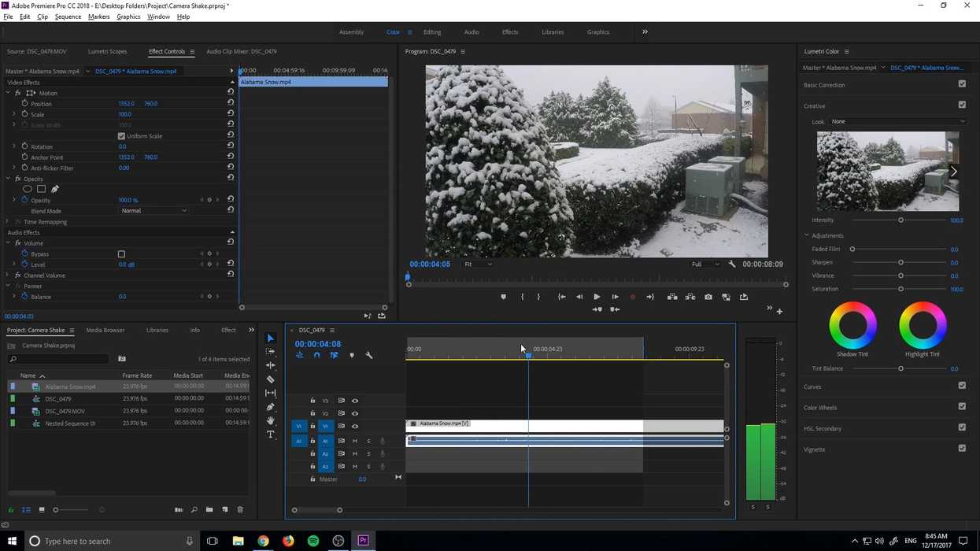Open the File menu
The image size is (980, 551).
[8, 17]
